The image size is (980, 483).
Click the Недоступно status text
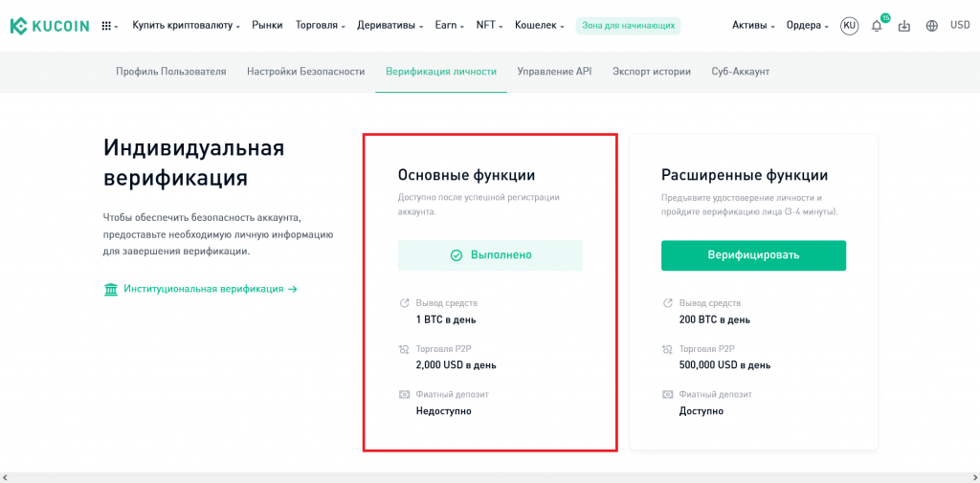coord(444,411)
